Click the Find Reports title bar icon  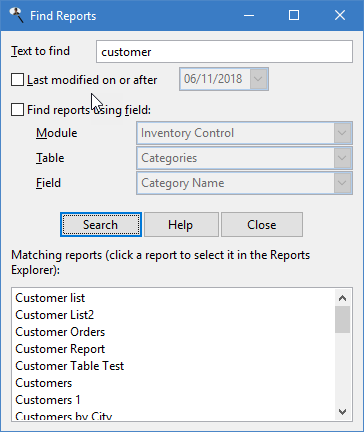point(16,15)
